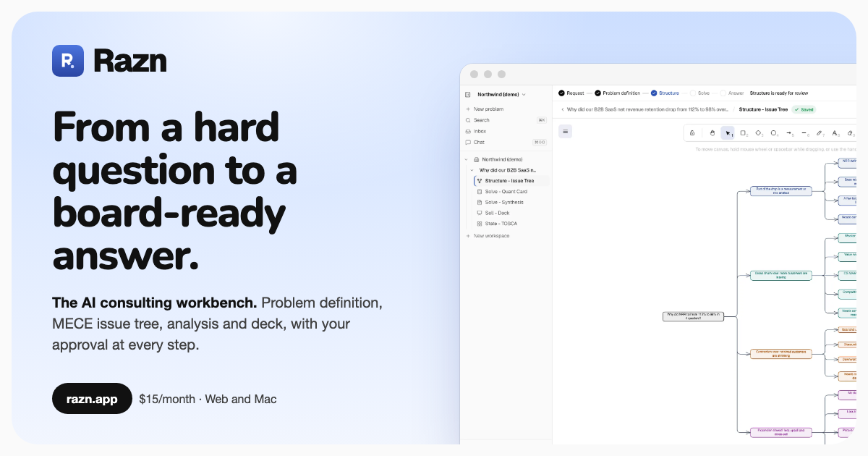Select the Arrow connector tool
The image size is (868, 456).
coord(789,132)
